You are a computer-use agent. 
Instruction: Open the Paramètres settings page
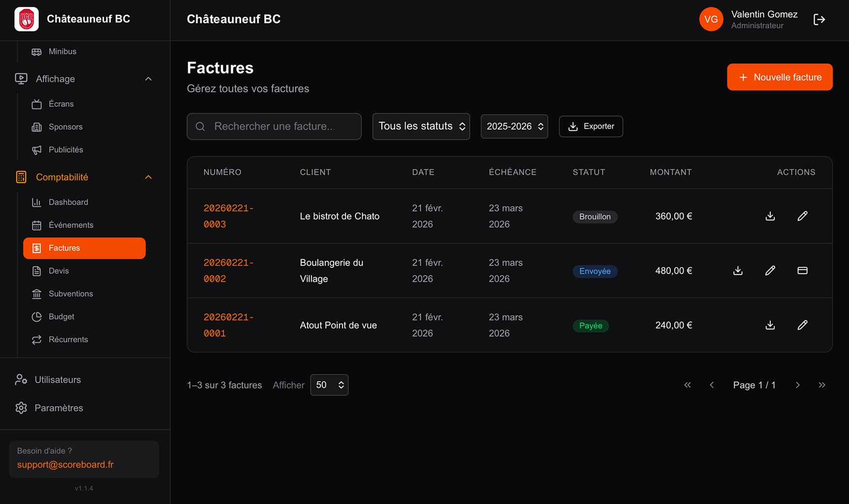coord(59,408)
